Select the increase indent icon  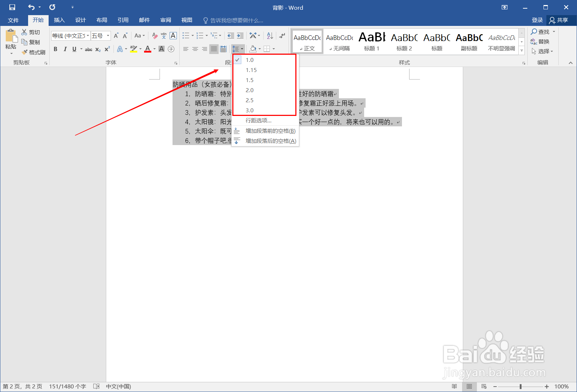pyautogui.click(x=240, y=35)
